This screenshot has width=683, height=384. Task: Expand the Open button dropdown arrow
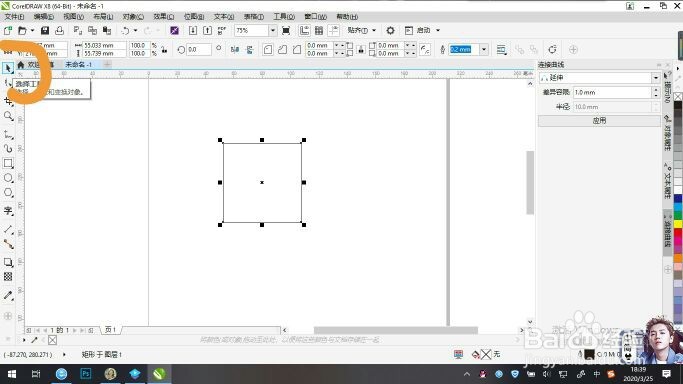click(x=32, y=30)
